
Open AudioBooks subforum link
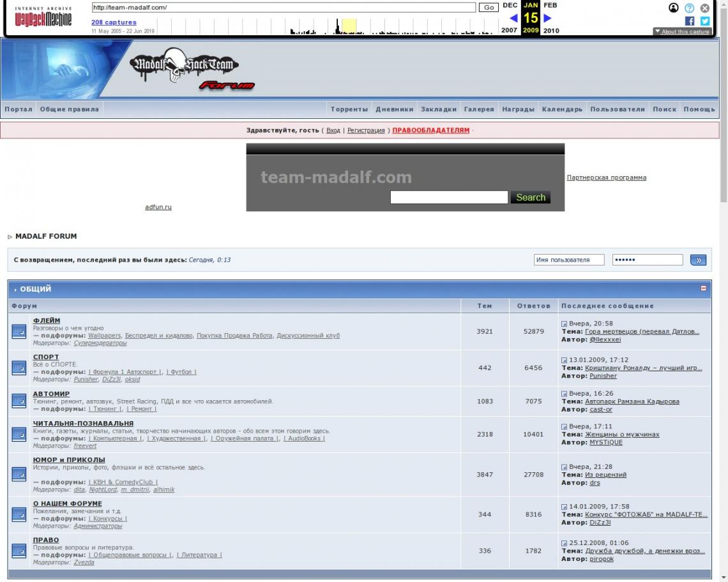(304, 438)
